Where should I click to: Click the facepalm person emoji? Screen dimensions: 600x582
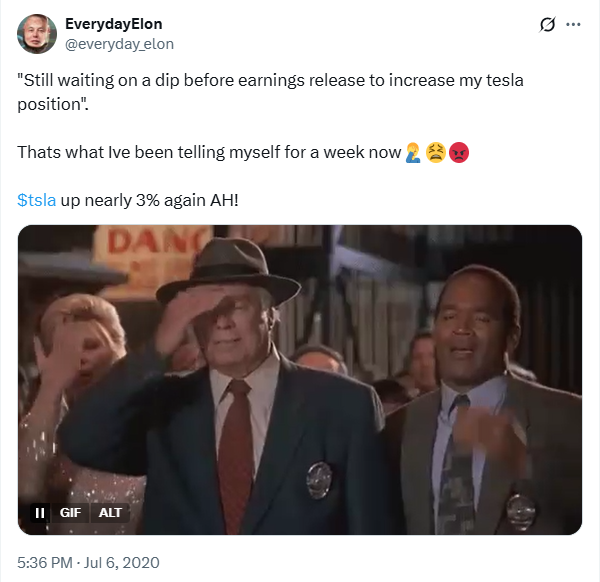click(411, 153)
